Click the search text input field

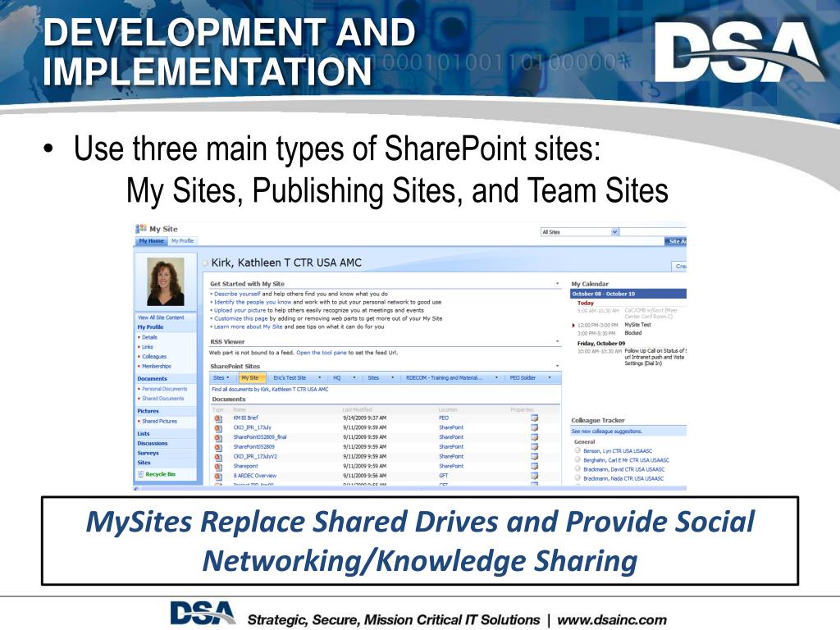(x=653, y=232)
